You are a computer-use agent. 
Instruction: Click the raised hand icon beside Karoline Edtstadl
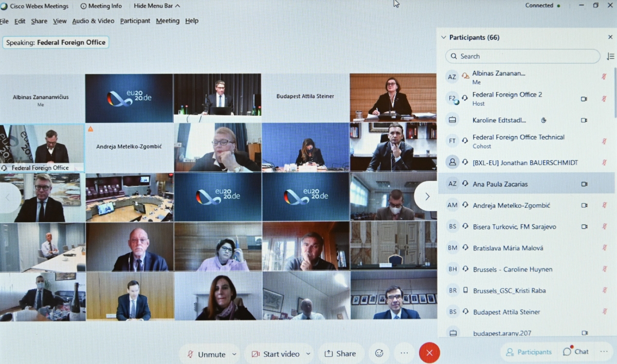pos(544,120)
